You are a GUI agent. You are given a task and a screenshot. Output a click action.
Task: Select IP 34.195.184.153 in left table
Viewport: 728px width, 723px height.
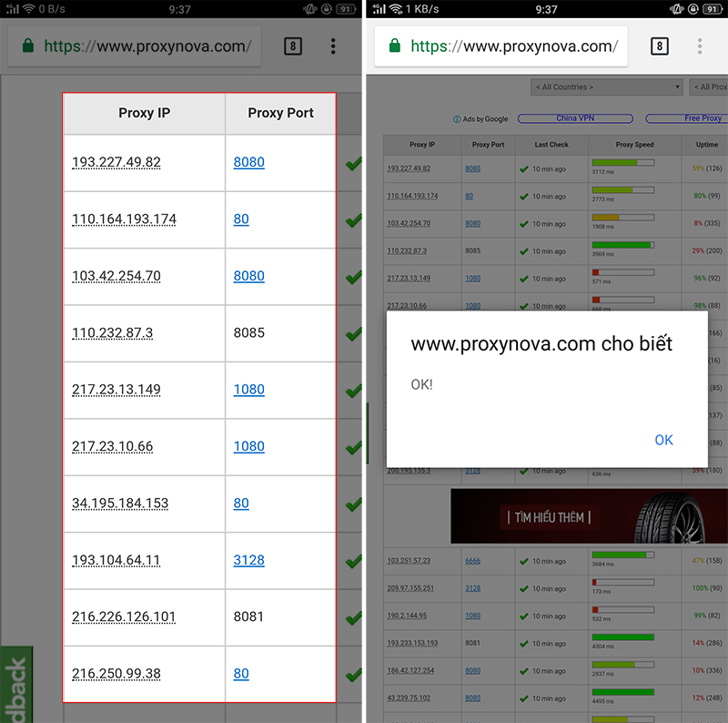120,504
